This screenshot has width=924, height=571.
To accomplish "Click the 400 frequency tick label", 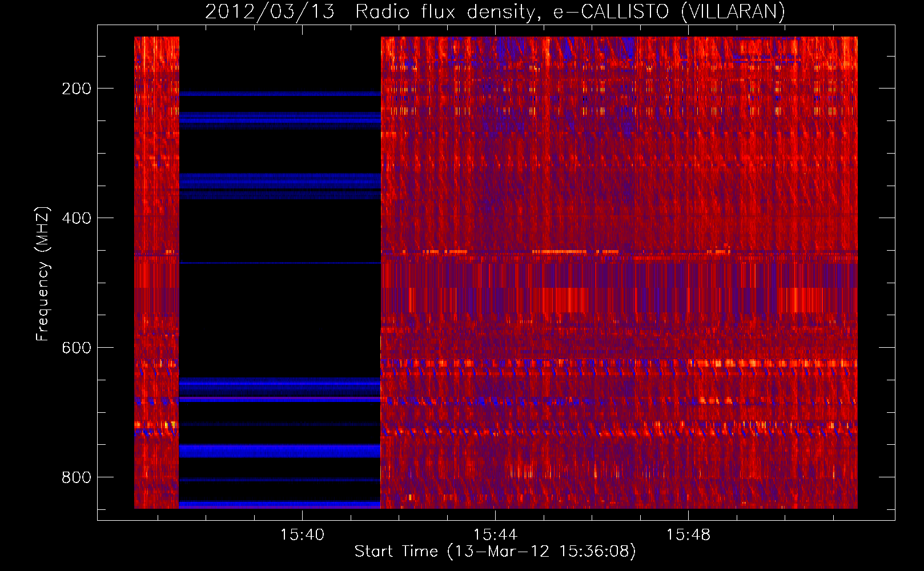I will click(77, 218).
